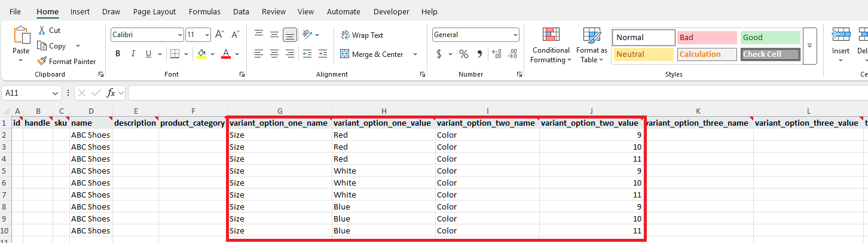Click the Orientation text angle icon
Image resolution: width=868 pixels, height=243 pixels.
click(x=307, y=35)
